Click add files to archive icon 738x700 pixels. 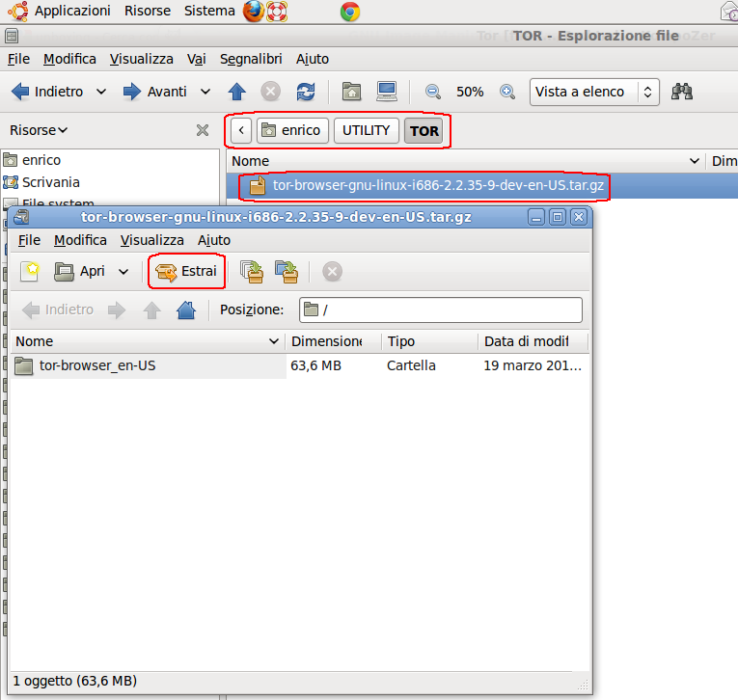tap(252, 272)
